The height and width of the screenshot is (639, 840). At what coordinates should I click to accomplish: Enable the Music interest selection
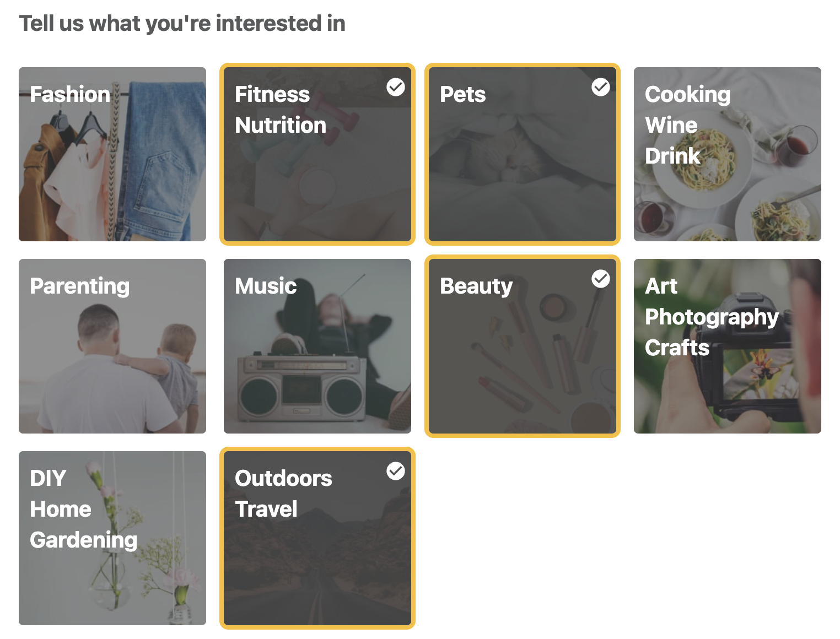coord(317,346)
